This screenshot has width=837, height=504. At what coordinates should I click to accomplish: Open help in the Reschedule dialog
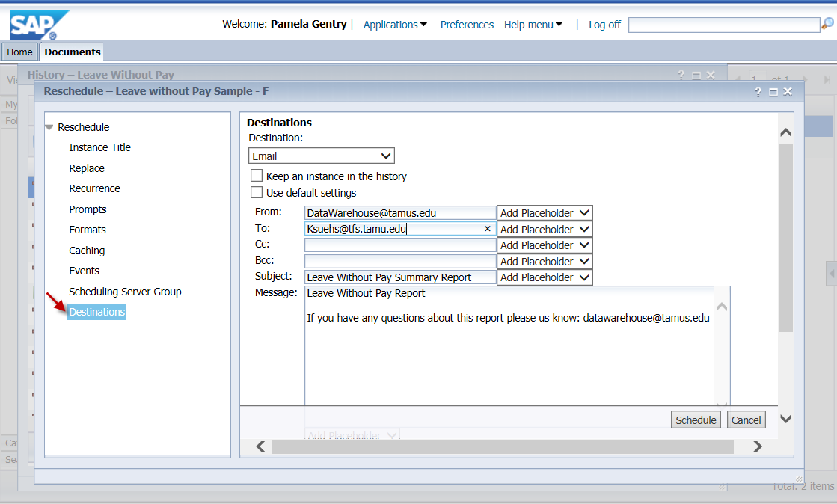(x=758, y=92)
